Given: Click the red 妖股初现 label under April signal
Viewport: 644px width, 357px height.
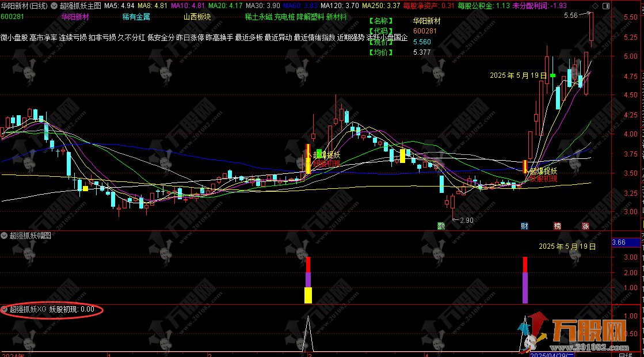Looking at the screenshot, I should pyautogui.click(x=543, y=178).
